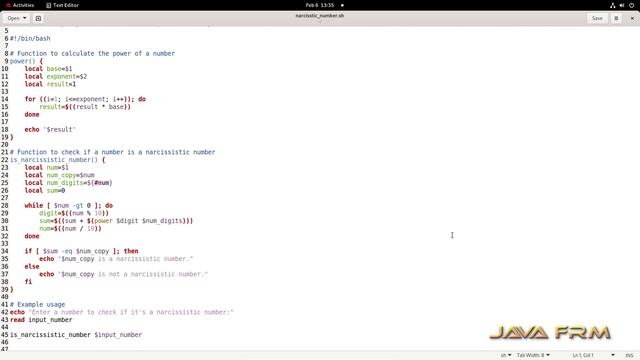Image resolution: width=640 pixels, height=360 pixels.
Task: Open the Ln 1, Col 1 dropdown
Action: click(x=593, y=355)
